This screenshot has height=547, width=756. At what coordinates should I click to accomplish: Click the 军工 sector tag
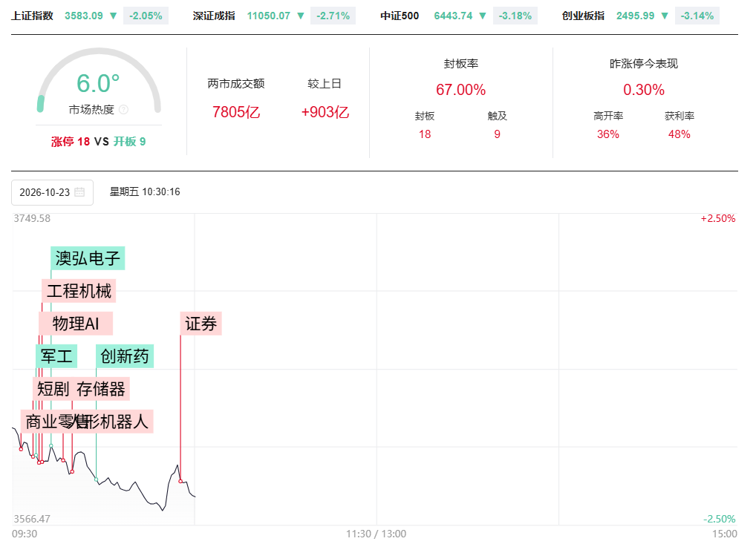(56, 356)
